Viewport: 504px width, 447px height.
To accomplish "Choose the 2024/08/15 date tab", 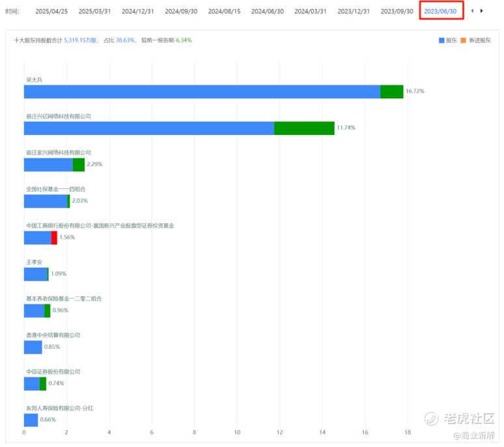I will [x=224, y=11].
